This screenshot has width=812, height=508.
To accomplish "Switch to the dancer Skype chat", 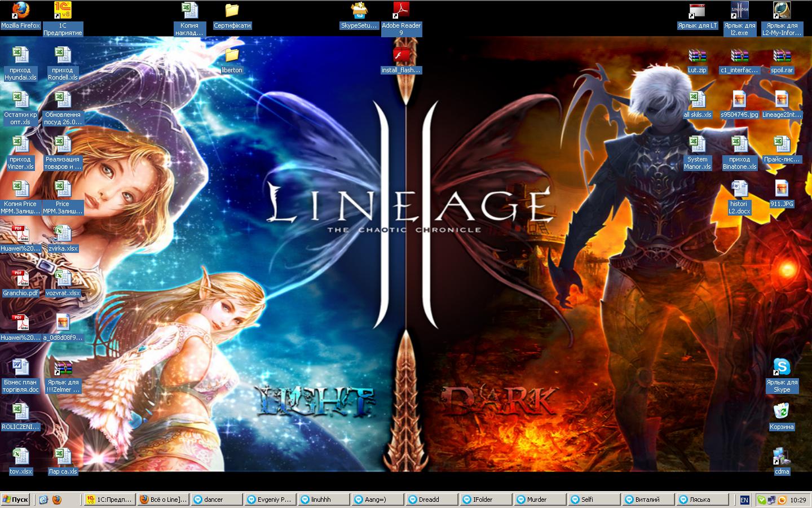I will (217, 500).
